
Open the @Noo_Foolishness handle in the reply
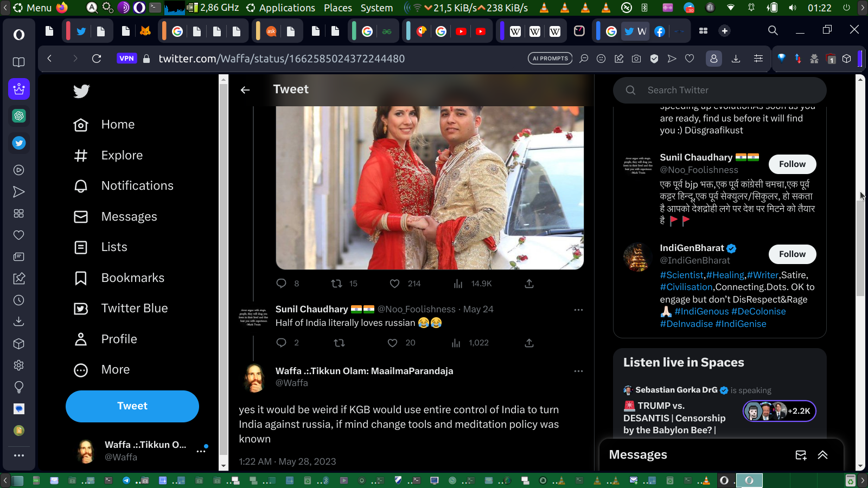417,310
